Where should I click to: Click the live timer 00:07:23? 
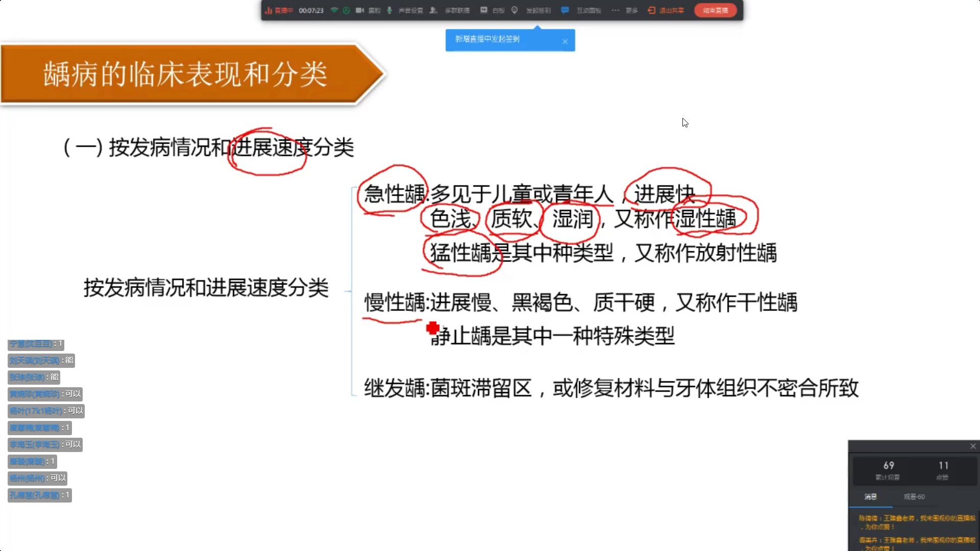point(311,10)
